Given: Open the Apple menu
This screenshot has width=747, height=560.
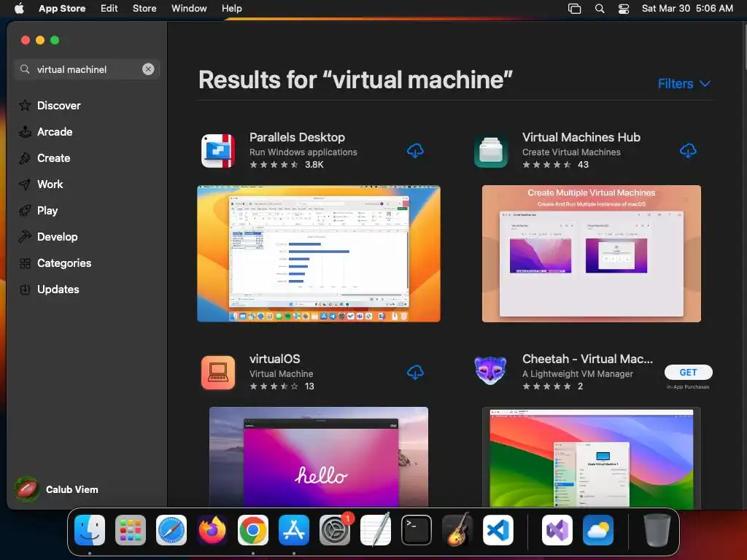Looking at the screenshot, I should [x=19, y=9].
